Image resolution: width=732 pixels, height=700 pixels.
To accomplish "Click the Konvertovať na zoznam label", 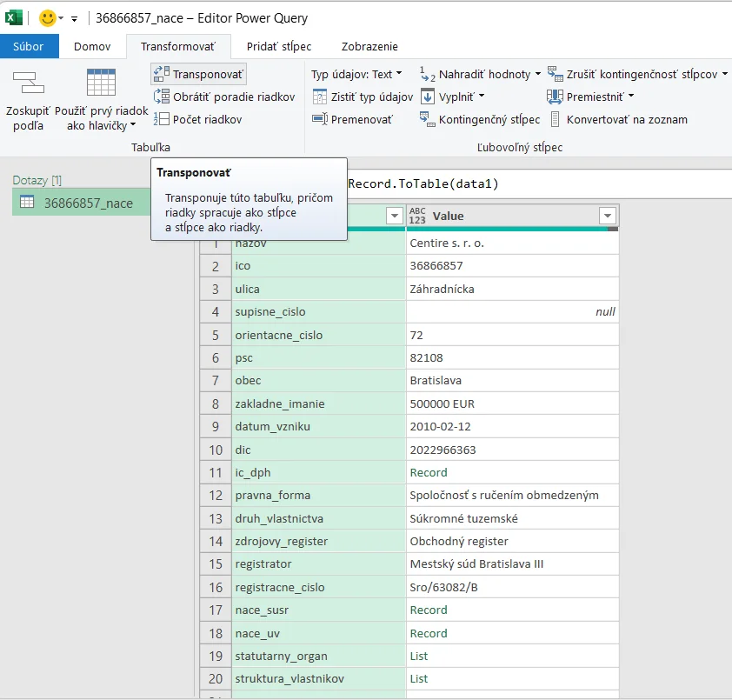I will (627, 119).
